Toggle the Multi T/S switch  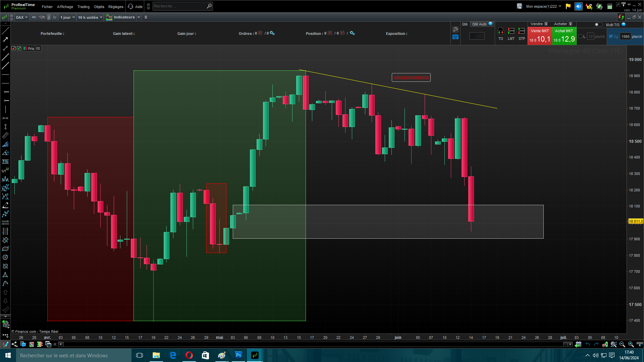tap(598, 24)
